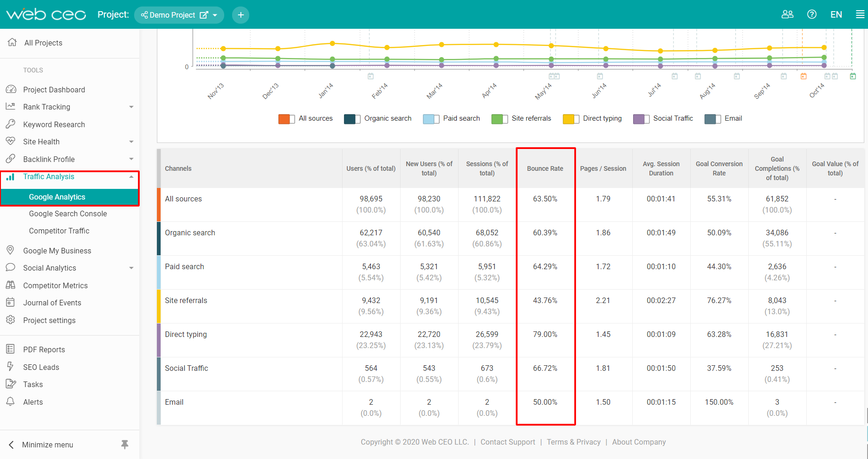Image resolution: width=868 pixels, height=459 pixels.
Task: Toggle the All sources chart series
Action: pyautogui.click(x=286, y=119)
